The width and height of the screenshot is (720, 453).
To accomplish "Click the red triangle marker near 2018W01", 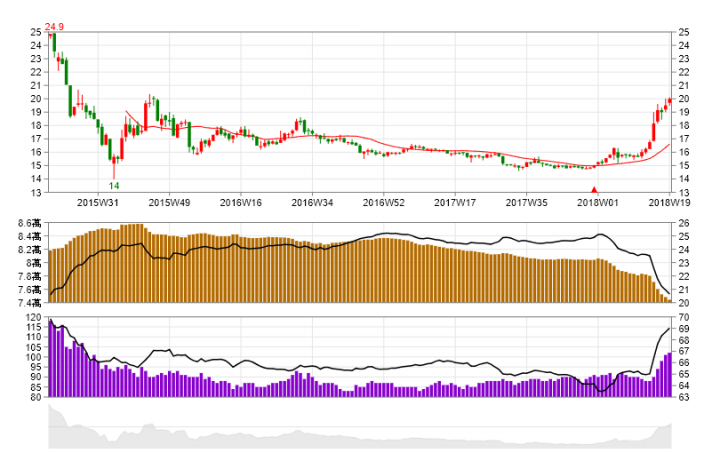I will (594, 190).
